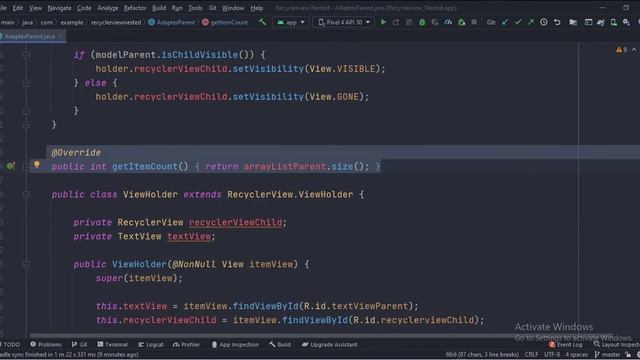Click the CRLF line separator in status bar
This screenshot has width=640, height=360.
(x=531, y=355)
